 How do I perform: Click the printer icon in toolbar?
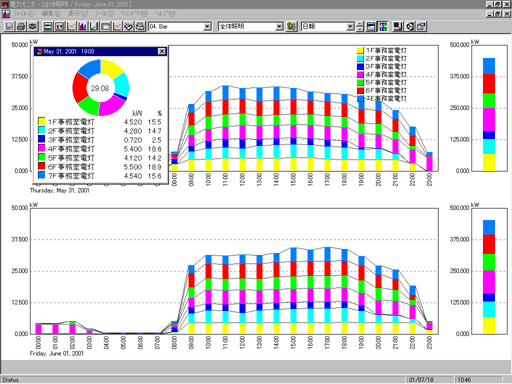coord(21,26)
